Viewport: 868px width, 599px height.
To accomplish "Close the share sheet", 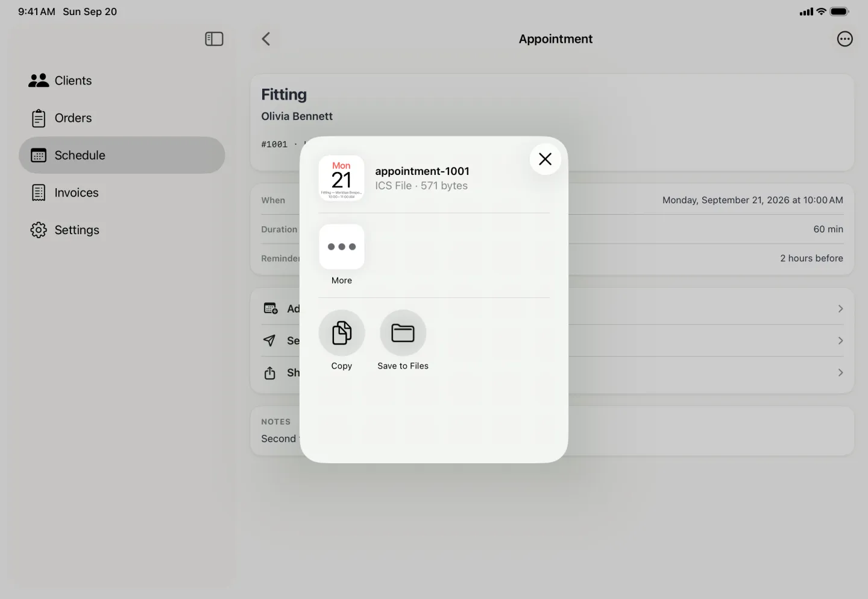I will pos(546,159).
